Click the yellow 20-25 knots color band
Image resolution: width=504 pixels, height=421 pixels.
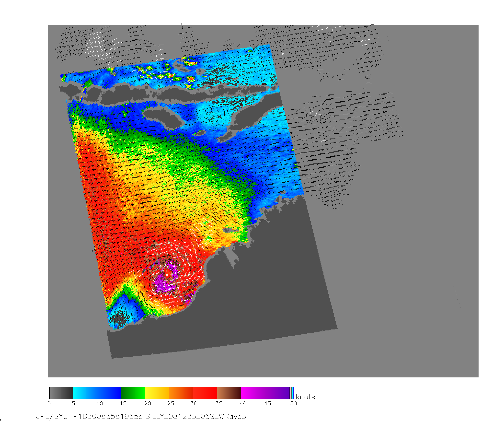(x=157, y=393)
